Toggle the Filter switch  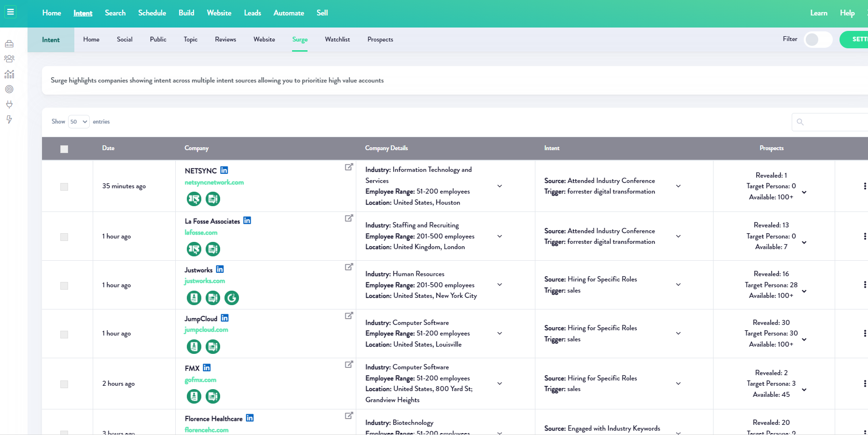pos(818,40)
